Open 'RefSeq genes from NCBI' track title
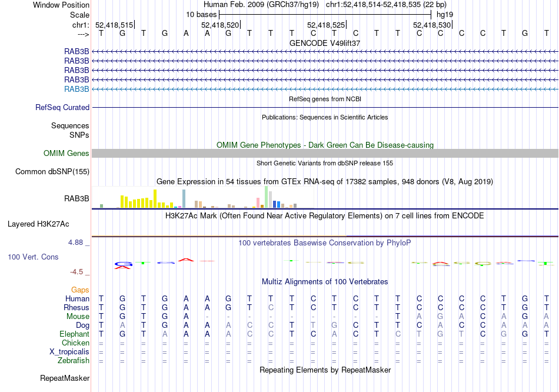 pos(325,99)
